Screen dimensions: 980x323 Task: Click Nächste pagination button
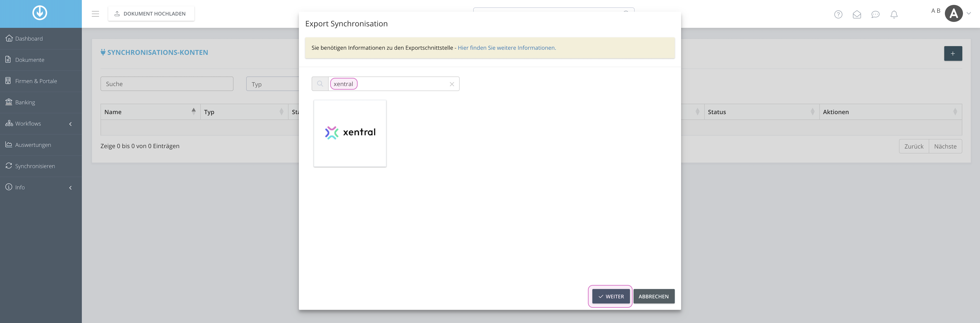tap(945, 146)
